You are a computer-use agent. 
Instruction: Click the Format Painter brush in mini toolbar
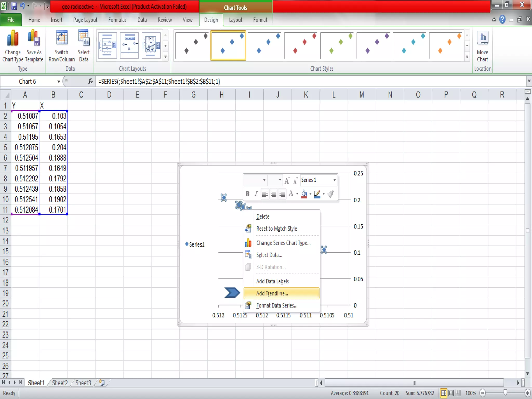coord(331,194)
